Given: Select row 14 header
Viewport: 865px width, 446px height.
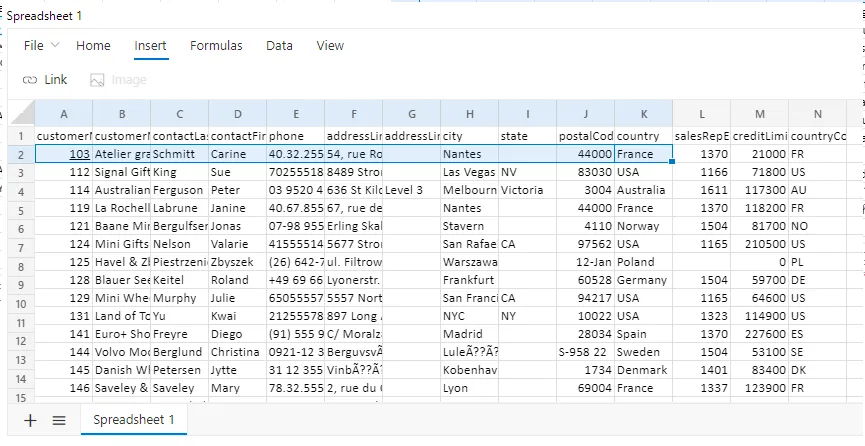Looking at the screenshot, I should click(x=21, y=379).
